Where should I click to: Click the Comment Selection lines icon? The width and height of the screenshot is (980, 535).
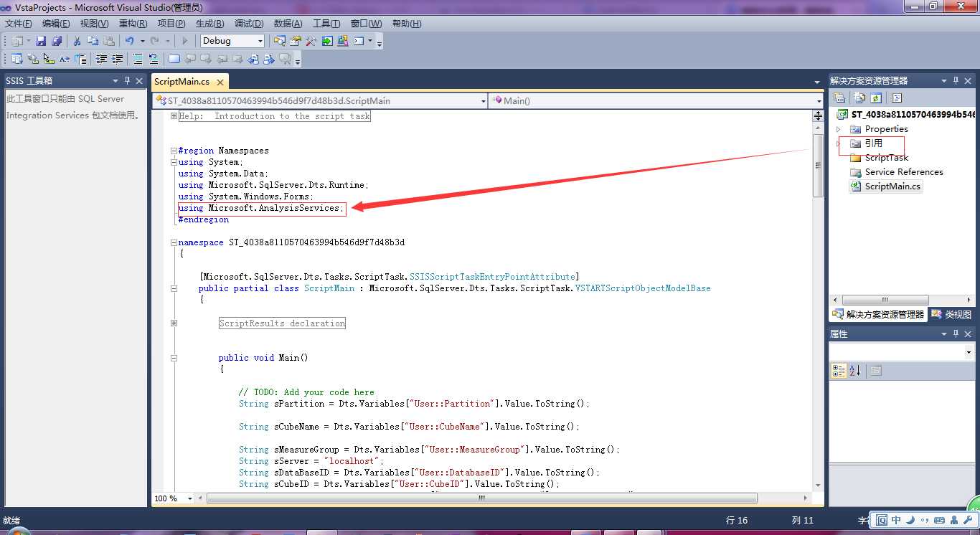tap(138, 59)
